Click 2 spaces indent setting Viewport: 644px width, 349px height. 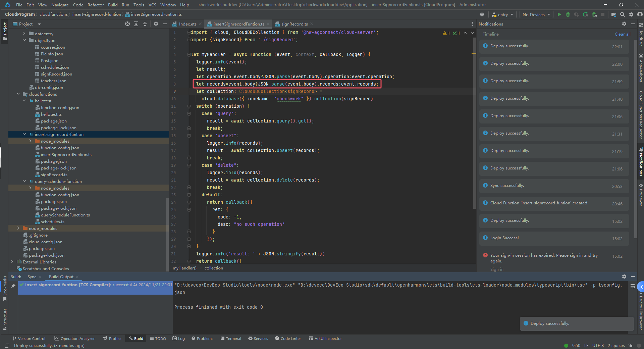[616, 345]
